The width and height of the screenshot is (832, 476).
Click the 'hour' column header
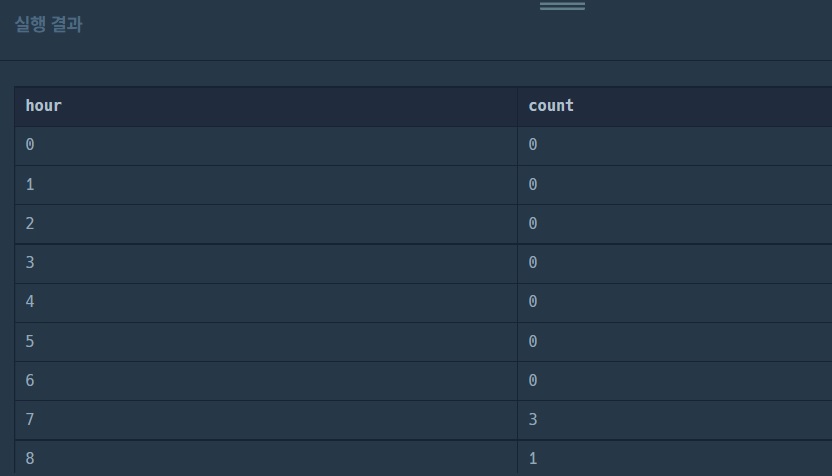(x=266, y=106)
